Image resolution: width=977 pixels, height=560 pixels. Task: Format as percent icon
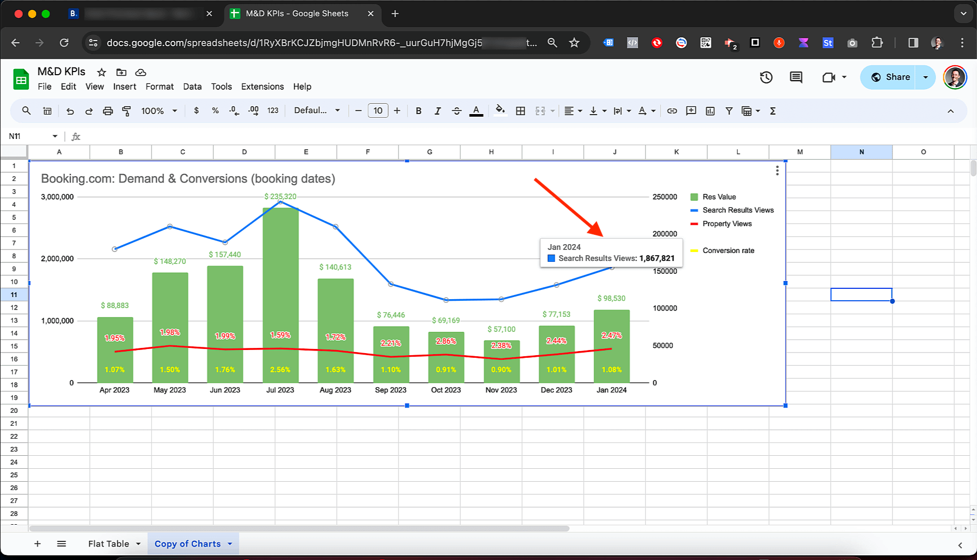click(x=215, y=110)
